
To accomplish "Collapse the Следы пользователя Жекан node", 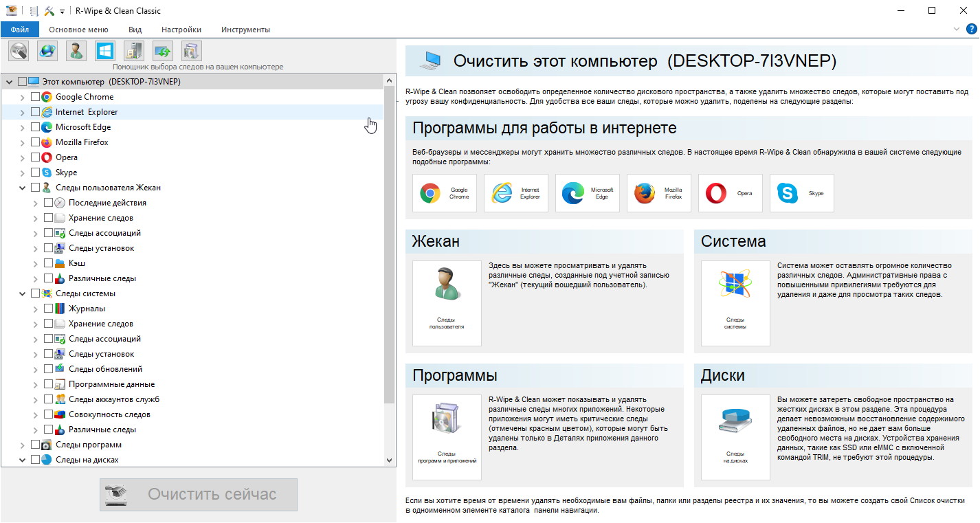I will pyautogui.click(x=23, y=188).
